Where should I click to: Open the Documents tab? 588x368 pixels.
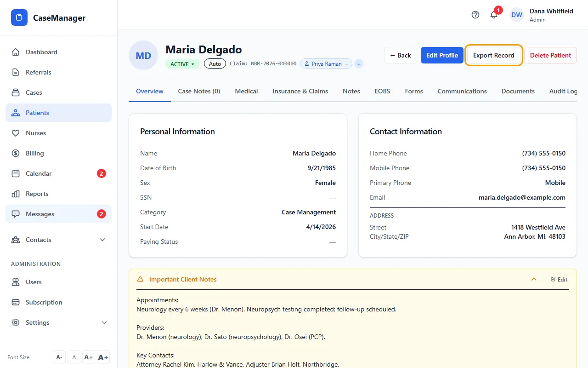coord(518,91)
